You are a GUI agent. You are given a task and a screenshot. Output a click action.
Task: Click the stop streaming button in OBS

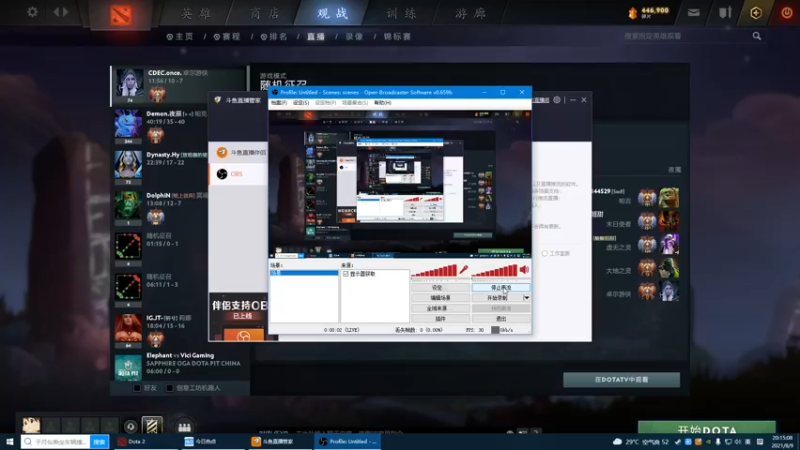(501, 288)
